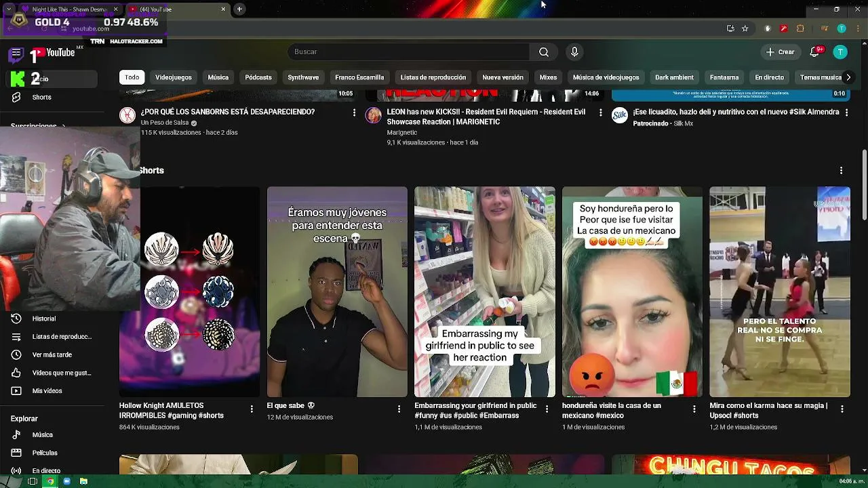Bookmark this page with star icon
The height and width of the screenshot is (488, 868).
point(745,28)
